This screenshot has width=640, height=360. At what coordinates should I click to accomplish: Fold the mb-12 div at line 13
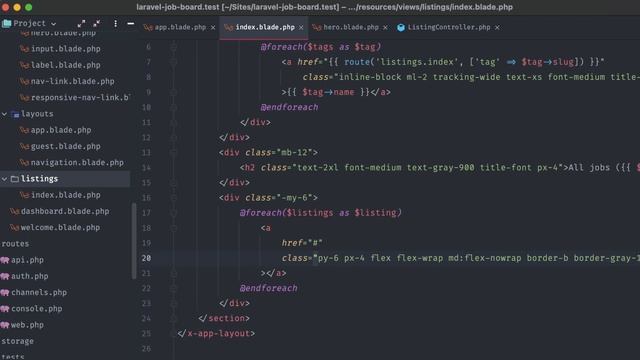(173, 153)
